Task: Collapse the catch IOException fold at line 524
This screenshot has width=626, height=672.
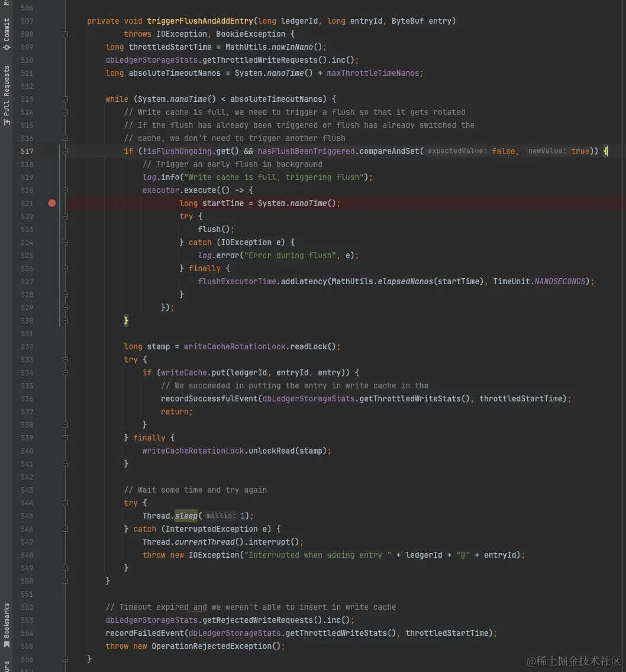Action: [65, 243]
